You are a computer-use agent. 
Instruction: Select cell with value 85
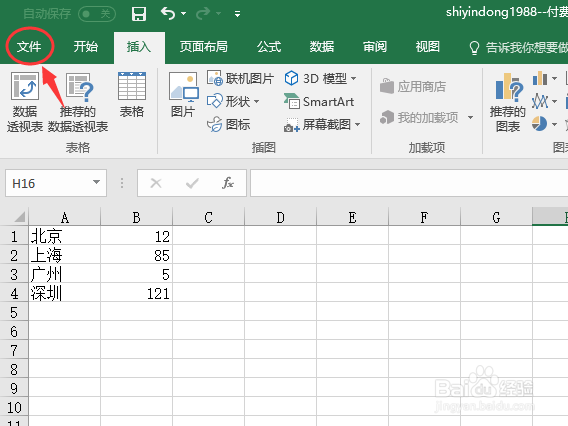click(x=136, y=255)
